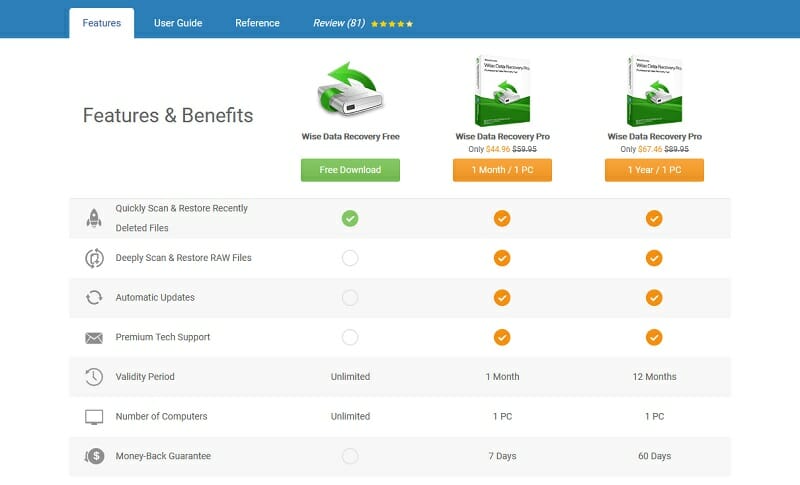This screenshot has width=800, height=485.
Task: Click 1 Year Pro checkmark for Deeply Scan
Action: tap(654, 258)
